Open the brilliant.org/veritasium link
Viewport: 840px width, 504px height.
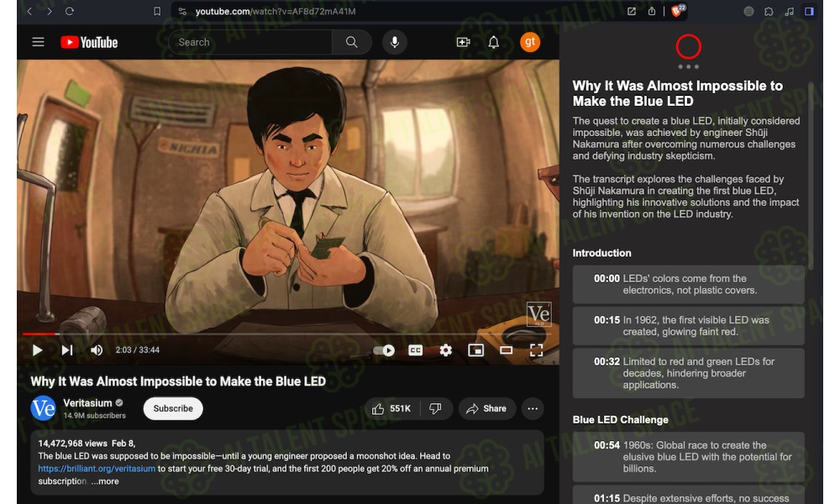pos(97,469)
